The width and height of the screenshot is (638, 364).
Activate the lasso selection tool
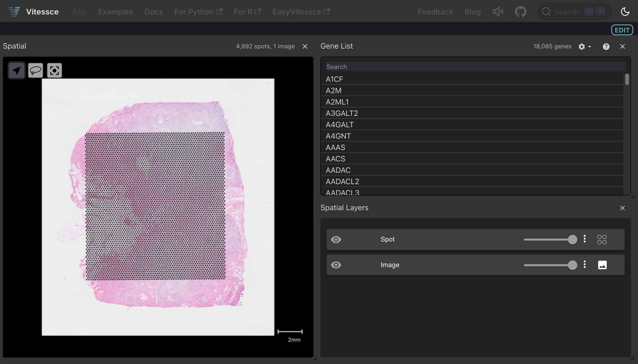tap(36, 70)
